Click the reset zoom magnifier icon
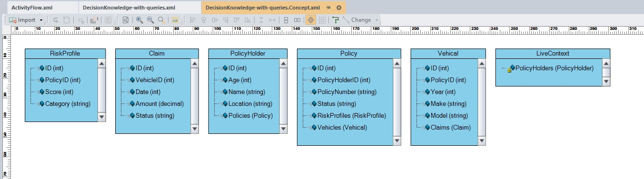The width and height of the screenshot is (644, 179). coord(162,20)
